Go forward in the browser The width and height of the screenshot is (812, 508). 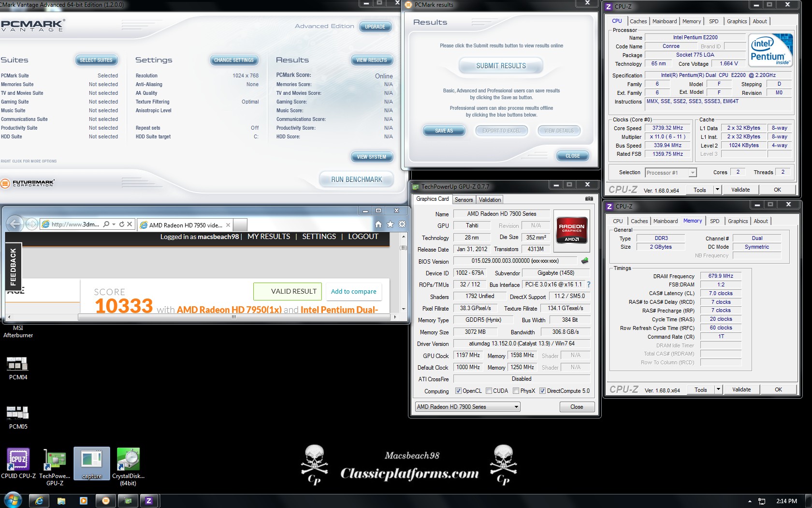pyautogui.click(x=32, y=224)
